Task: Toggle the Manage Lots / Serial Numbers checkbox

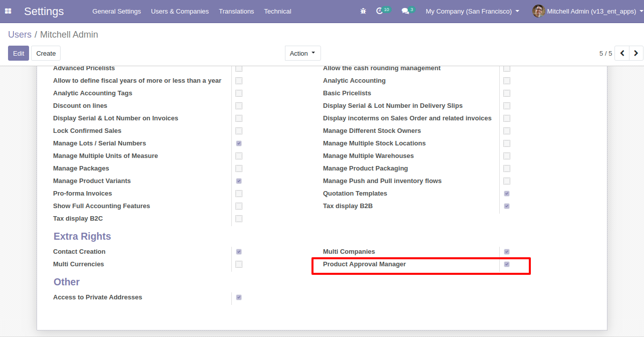Action: point(239,143)
